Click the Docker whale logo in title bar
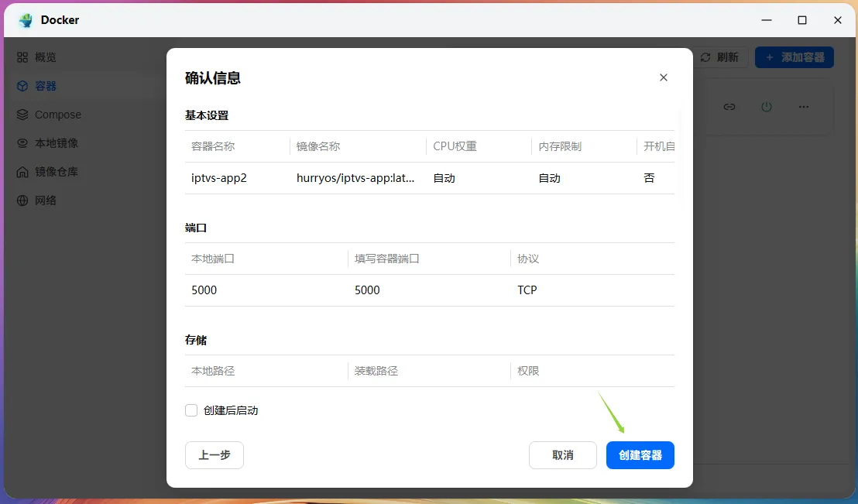The width and height of the screenshot is (858, 504). (x=26, y=20)
